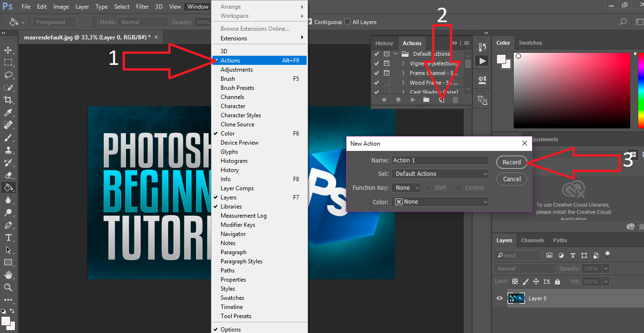Select the Lasso tool
Screen dimensions: 644x333
click(8, 75)
